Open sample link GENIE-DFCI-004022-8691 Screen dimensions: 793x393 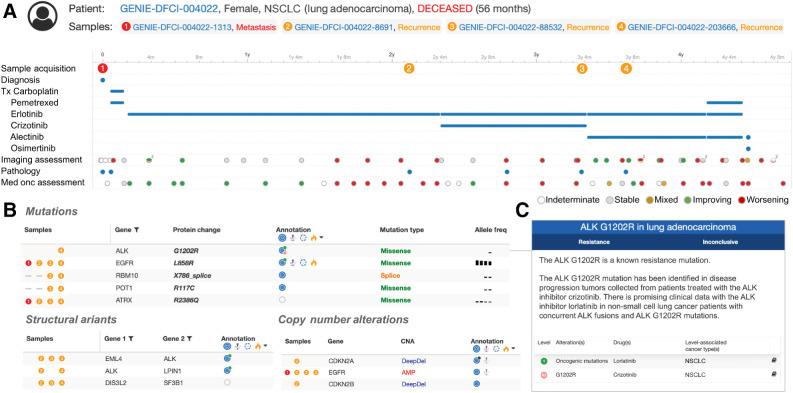click(x=343, y=27)
